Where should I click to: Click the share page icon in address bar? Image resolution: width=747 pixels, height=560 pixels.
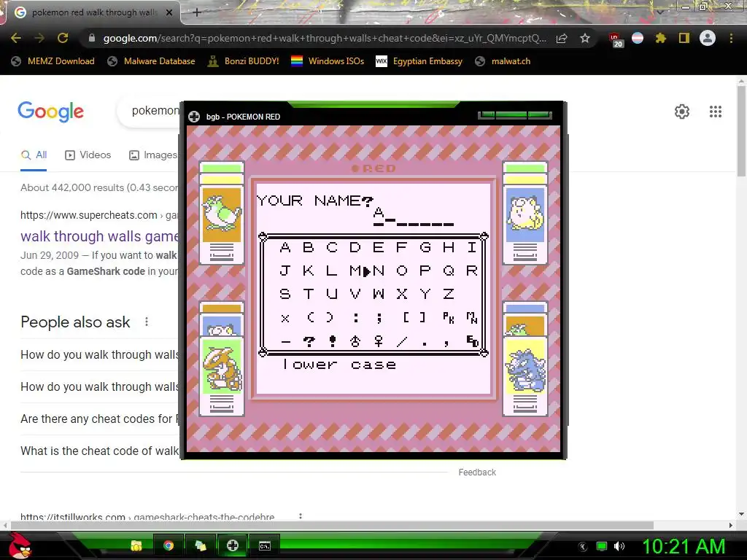click(x=562, y=38)
